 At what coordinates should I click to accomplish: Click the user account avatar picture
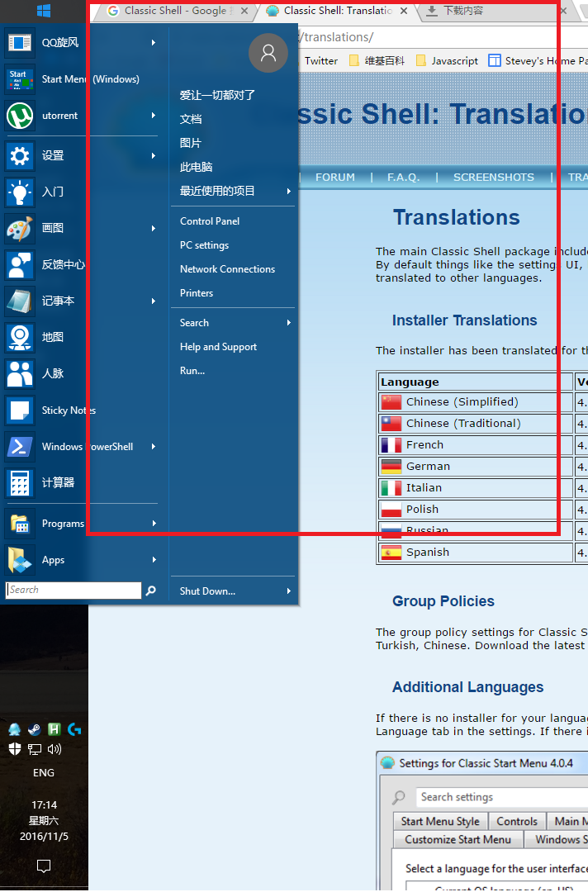pyautogui.click(x=268, y=53)
